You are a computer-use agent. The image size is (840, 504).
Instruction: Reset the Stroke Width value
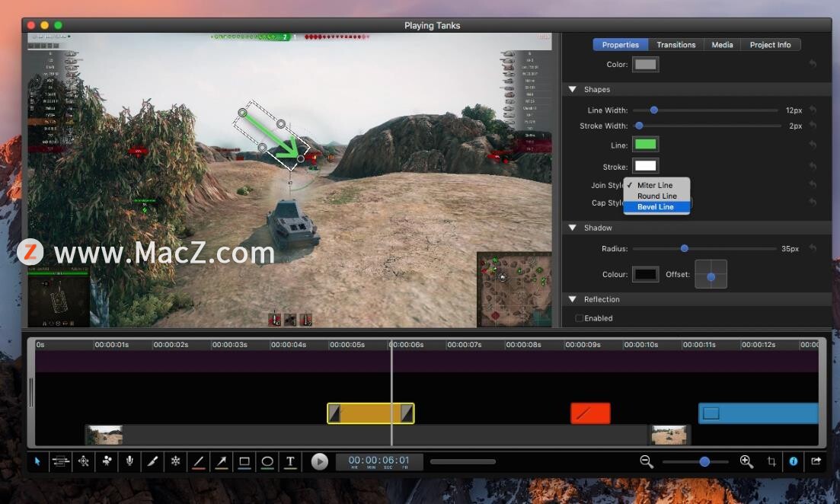click(x=813, y=126)
